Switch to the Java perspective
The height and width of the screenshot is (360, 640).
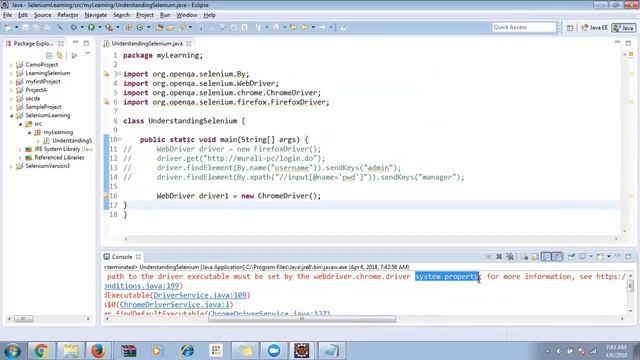pyautogui.click(x=623, y=28)
